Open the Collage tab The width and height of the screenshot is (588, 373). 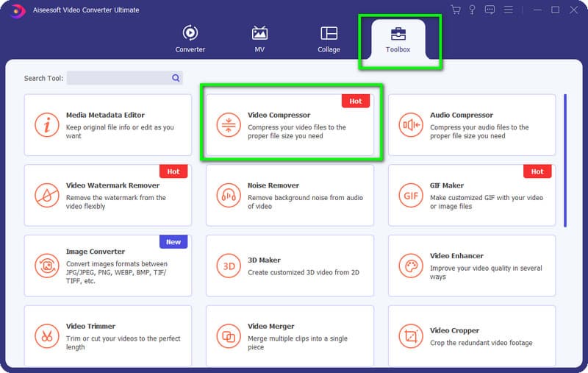pos(329,40)
